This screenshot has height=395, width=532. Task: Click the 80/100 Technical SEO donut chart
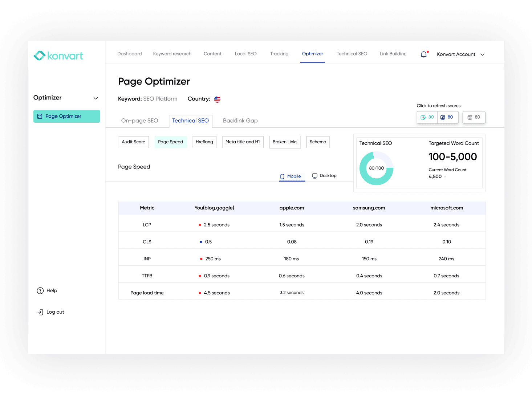376,168
